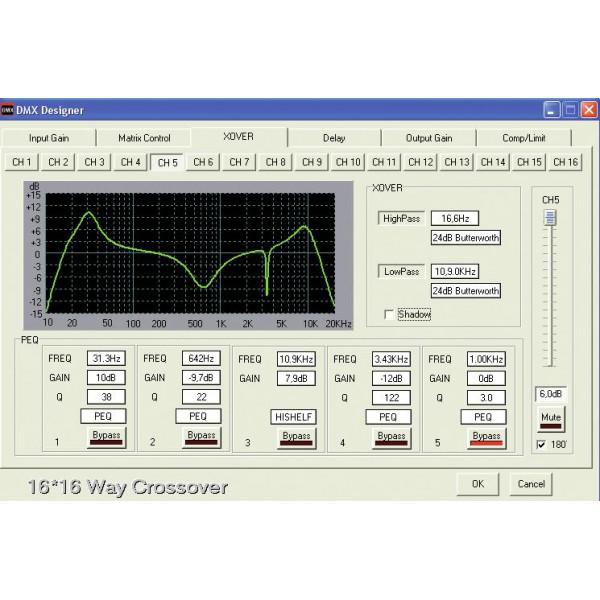
Task: Click band 1 FREQ field 31.3Hz
Action: coord(103,358)
